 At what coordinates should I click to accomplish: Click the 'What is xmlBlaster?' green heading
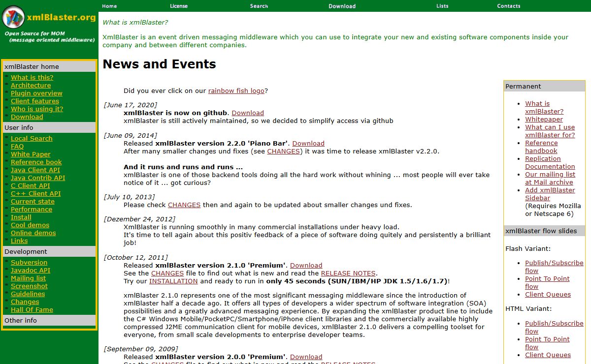[x=135, y=22]
